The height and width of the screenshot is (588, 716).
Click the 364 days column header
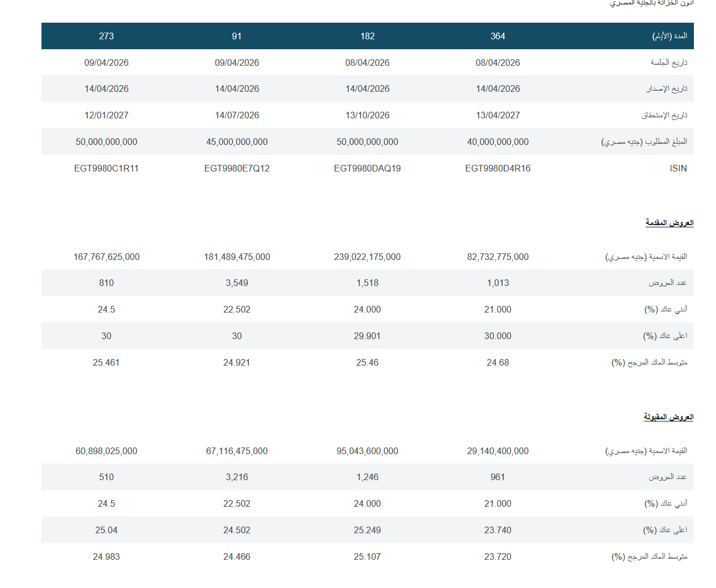point(498,36)
